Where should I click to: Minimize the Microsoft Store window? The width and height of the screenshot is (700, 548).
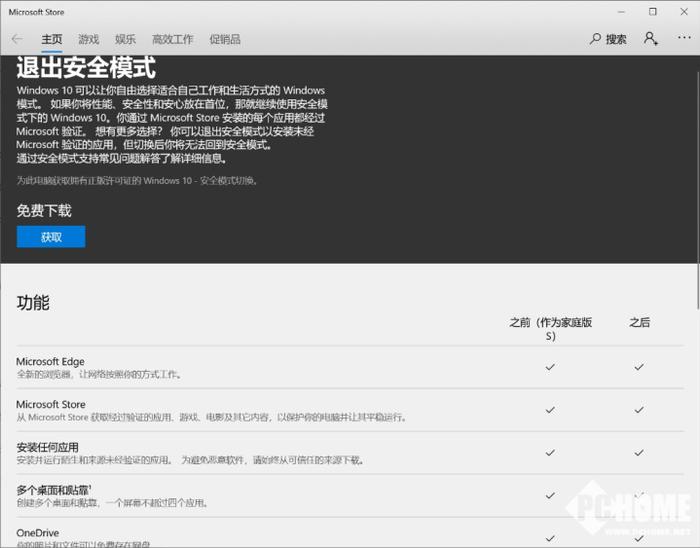pos(621,12)
